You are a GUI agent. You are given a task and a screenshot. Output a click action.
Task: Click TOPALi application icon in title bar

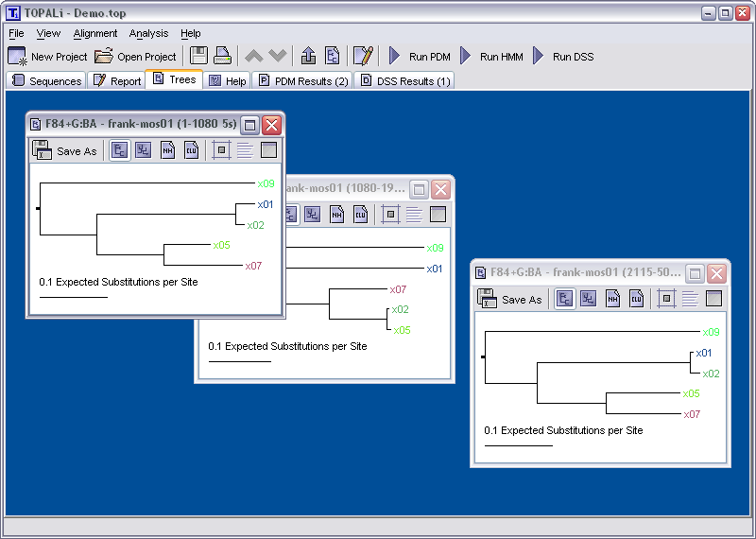pyautogui.click(x=13, y=13)
